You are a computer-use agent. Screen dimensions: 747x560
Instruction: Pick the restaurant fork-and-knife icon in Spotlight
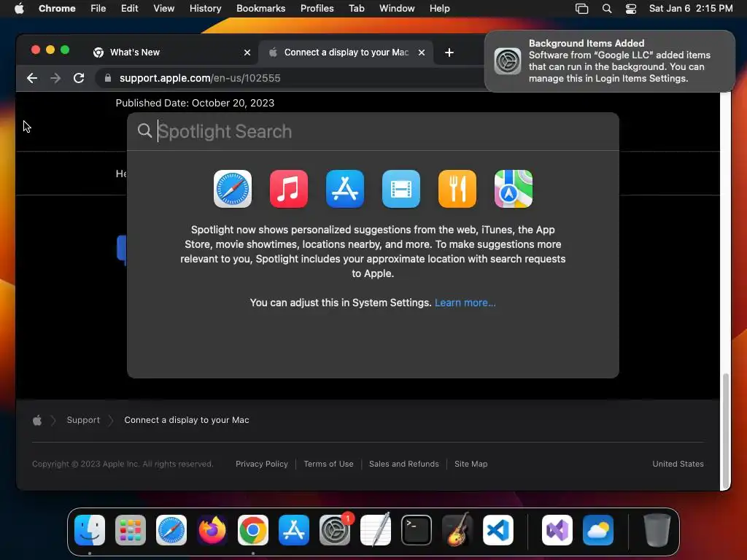457,189
